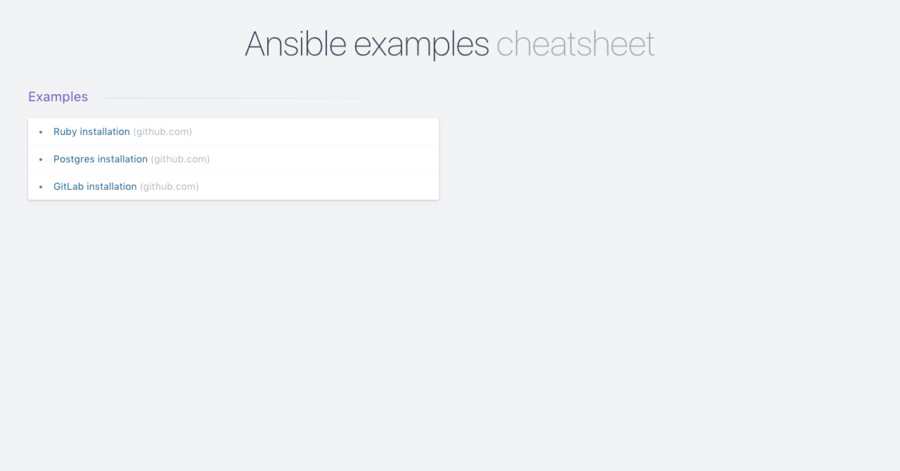The width and height of the screenshot is (900, 471).
Task: Click the purple Examples section heading
Action: pos(58,97)
